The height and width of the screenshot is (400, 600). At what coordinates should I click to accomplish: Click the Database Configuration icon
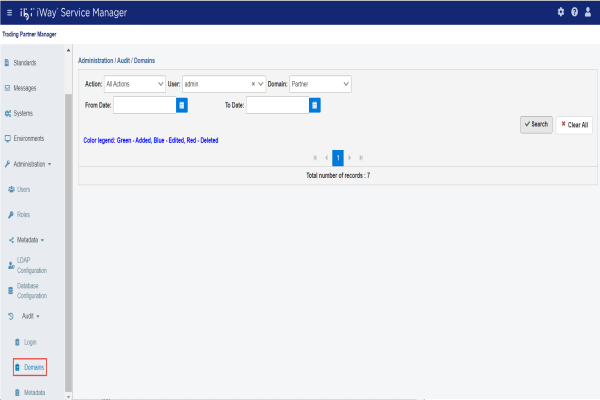11,291
